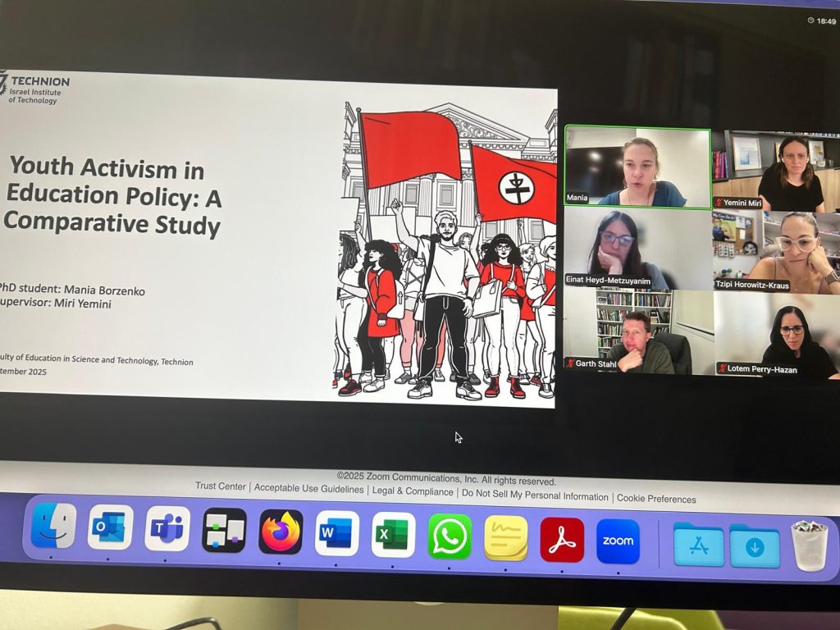
Task: Select Mania's active speaker video tile
Action: pyautogui.click(x=637, y=167)
